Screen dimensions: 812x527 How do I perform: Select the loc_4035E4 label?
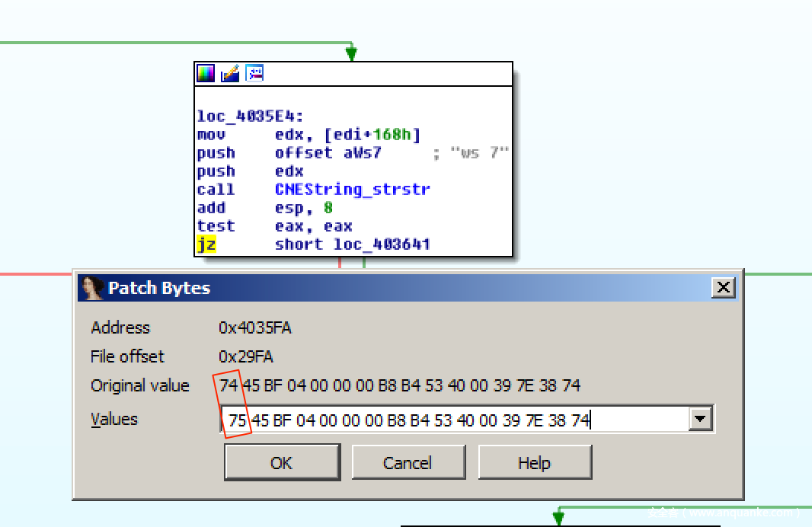click(251, 117)
